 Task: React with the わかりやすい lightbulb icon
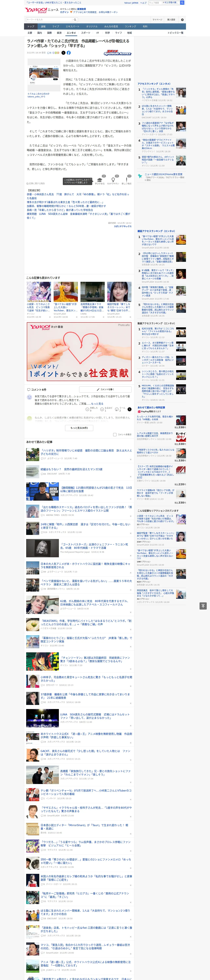(x=113, y=180)
